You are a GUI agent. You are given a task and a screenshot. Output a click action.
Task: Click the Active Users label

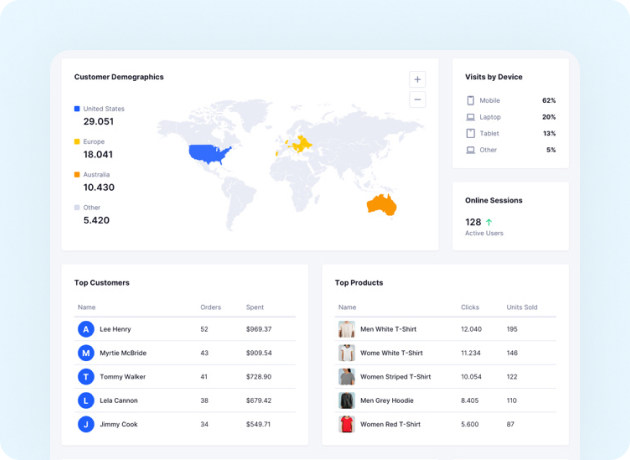click(x=484, y=233)
